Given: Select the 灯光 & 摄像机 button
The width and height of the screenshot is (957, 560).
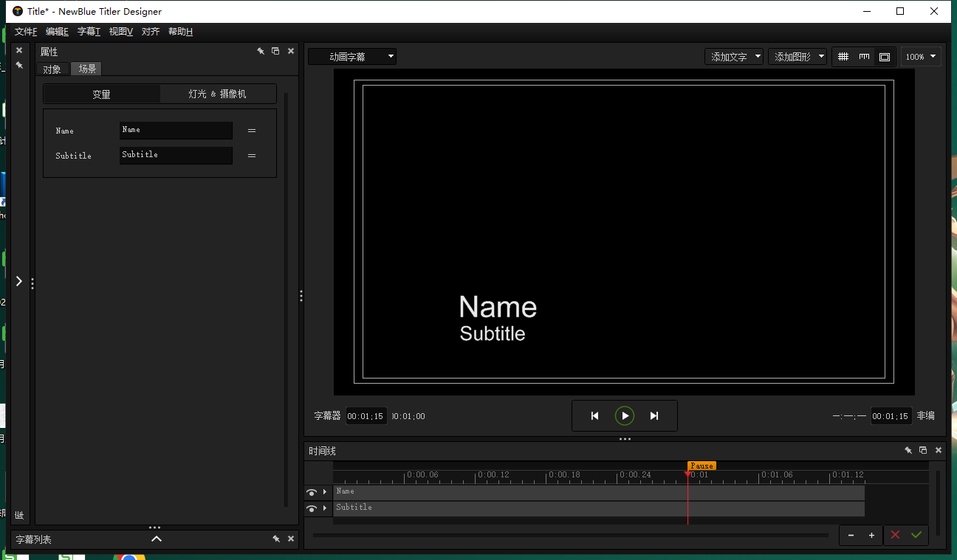Looking at the screenshot, I should tap(217, 94).
